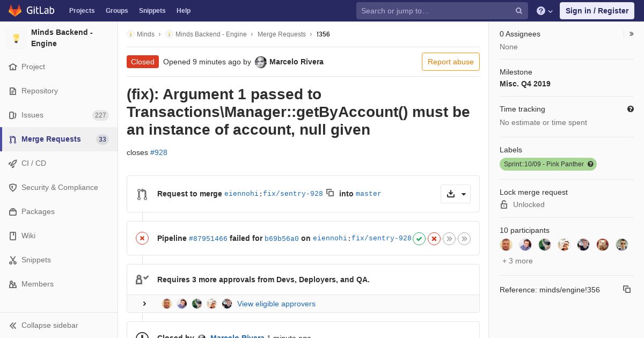Open pipeline #87951466 link
The width and height of the screenshot is (644, 338).
pyautogui.click(x=208, y=238)
